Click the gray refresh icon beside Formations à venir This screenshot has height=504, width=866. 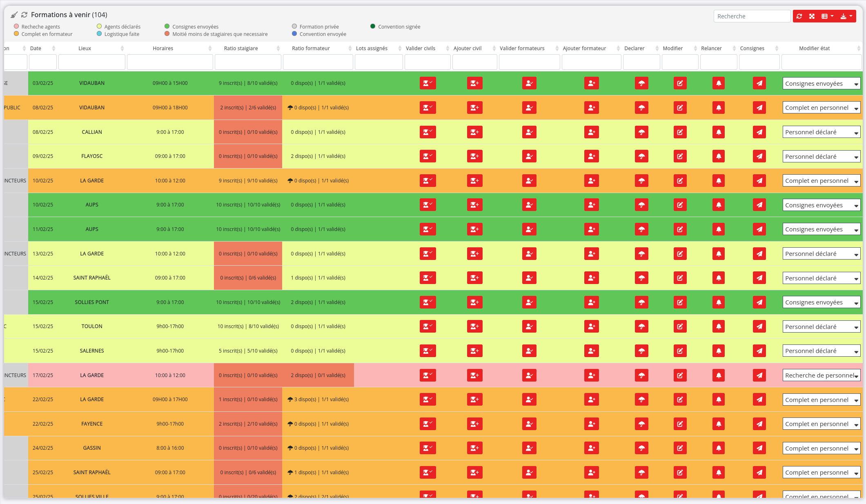coord(24,15)
